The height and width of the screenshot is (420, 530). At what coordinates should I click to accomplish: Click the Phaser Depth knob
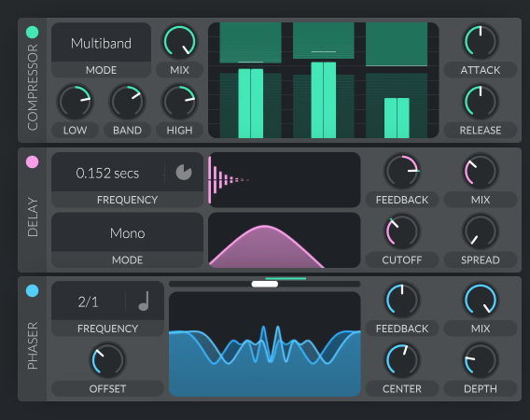pos(480,360)
